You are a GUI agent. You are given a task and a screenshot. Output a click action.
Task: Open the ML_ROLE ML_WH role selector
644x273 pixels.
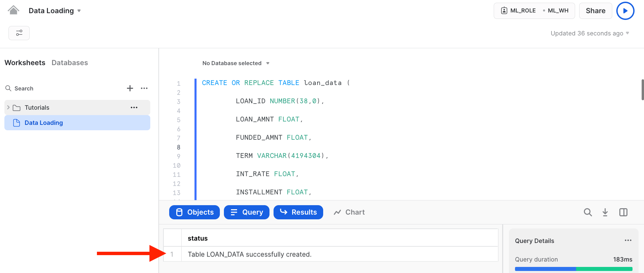(x=534, y=11)
